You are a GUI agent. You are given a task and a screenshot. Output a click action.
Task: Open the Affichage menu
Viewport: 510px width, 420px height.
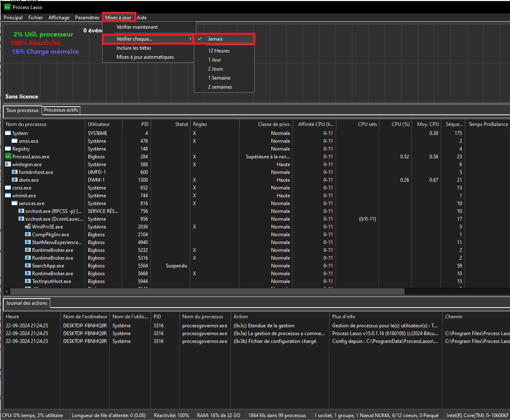59,18
